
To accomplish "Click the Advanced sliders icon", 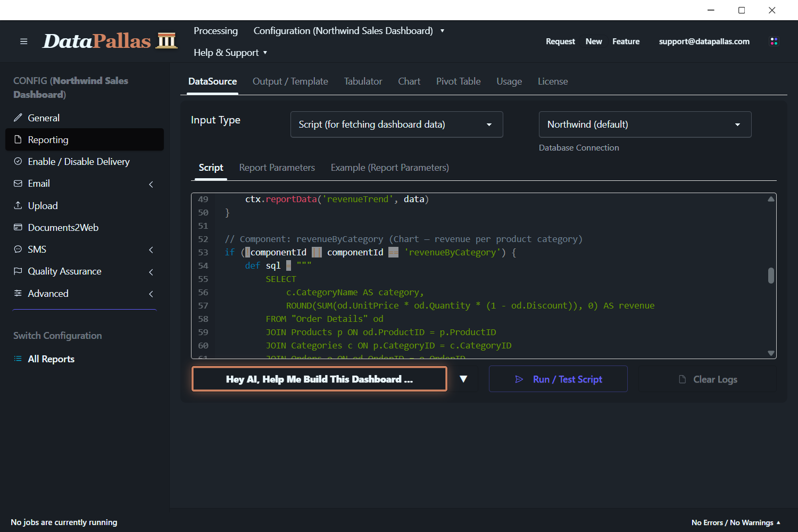I will click(x=18, y=293).
